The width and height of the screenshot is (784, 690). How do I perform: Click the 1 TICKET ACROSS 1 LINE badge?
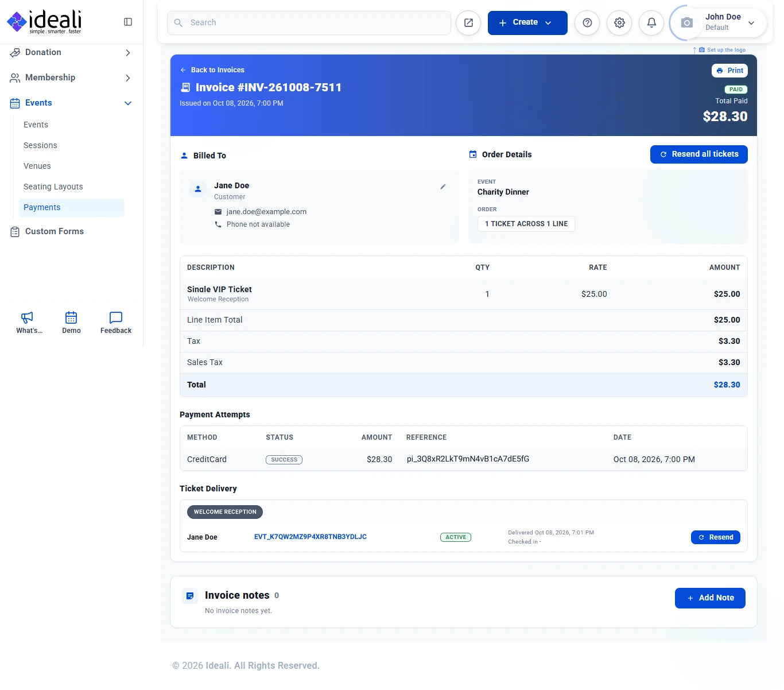(526, 224)
